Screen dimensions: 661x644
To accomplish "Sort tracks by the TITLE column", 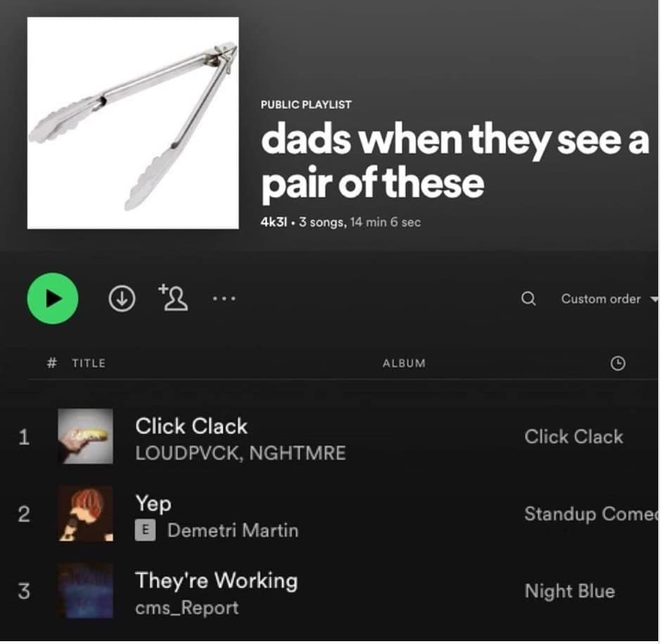I will [89, 363].
